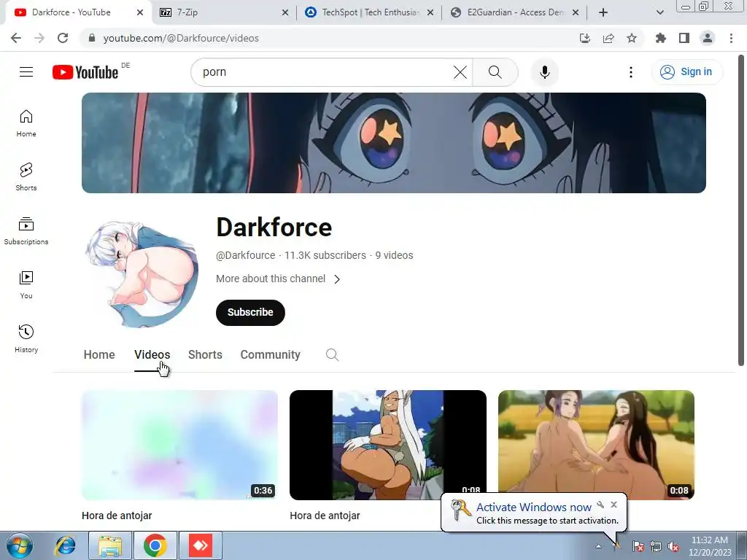This screenshot has width=747, height=560.
Task: View site information lock icon
Action: click(92, 38)
